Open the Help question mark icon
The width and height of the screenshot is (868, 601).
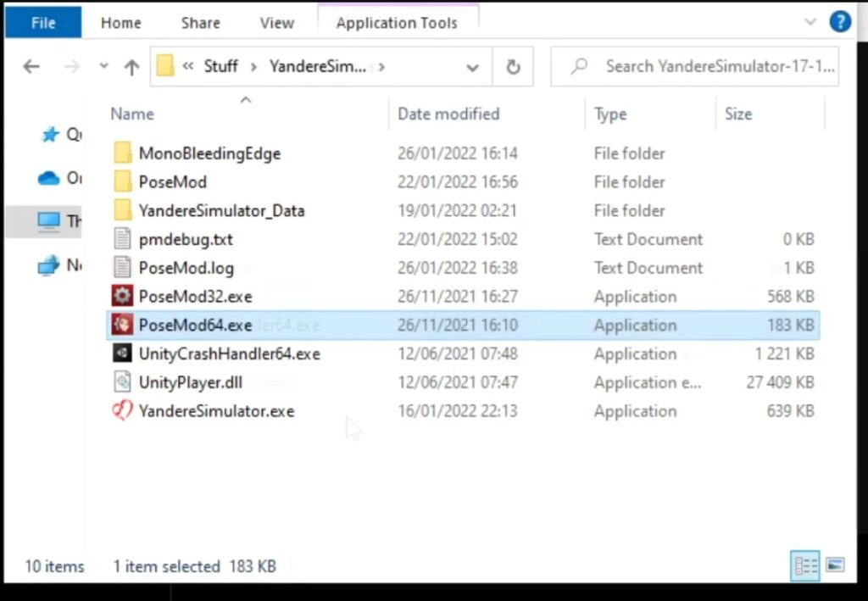click(839, 22)
